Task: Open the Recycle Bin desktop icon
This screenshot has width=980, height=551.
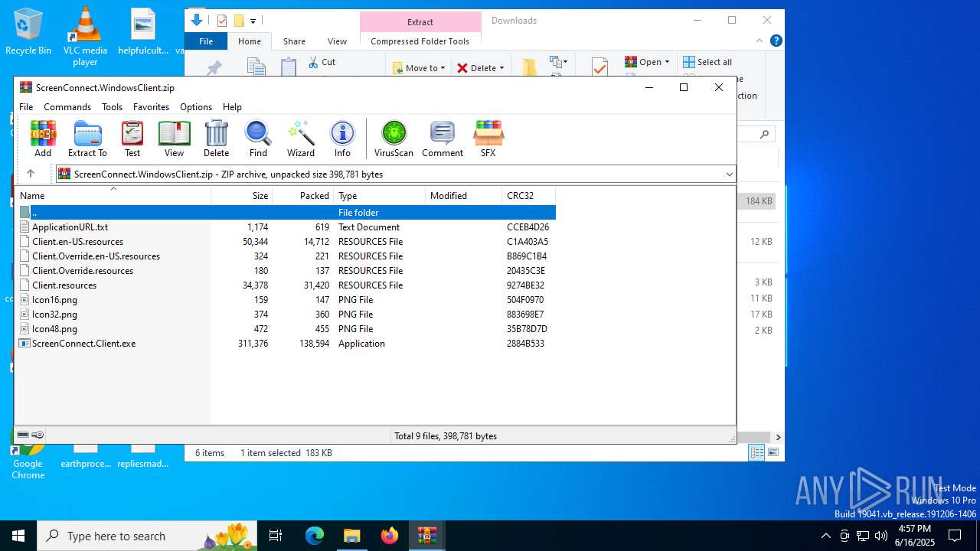Action: 28,31
